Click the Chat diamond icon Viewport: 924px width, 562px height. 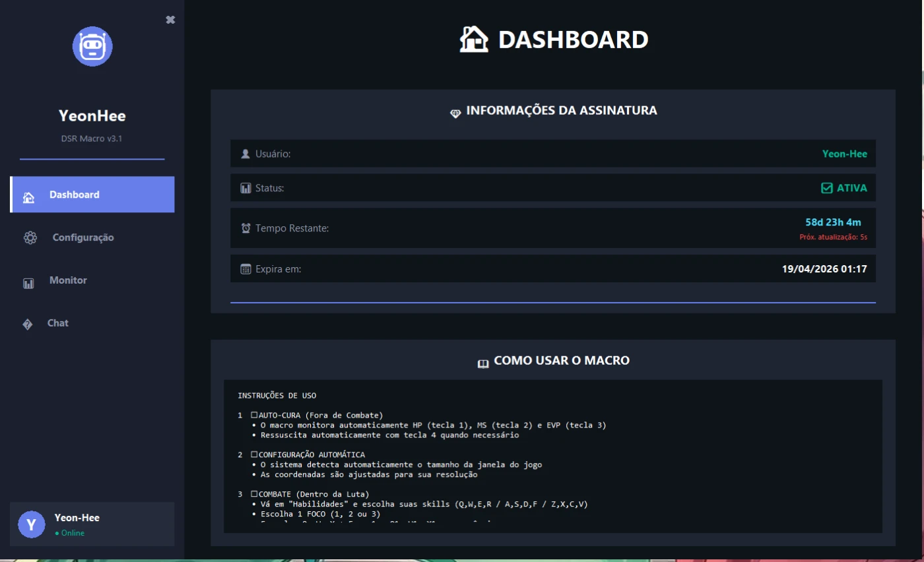(28, 324)
